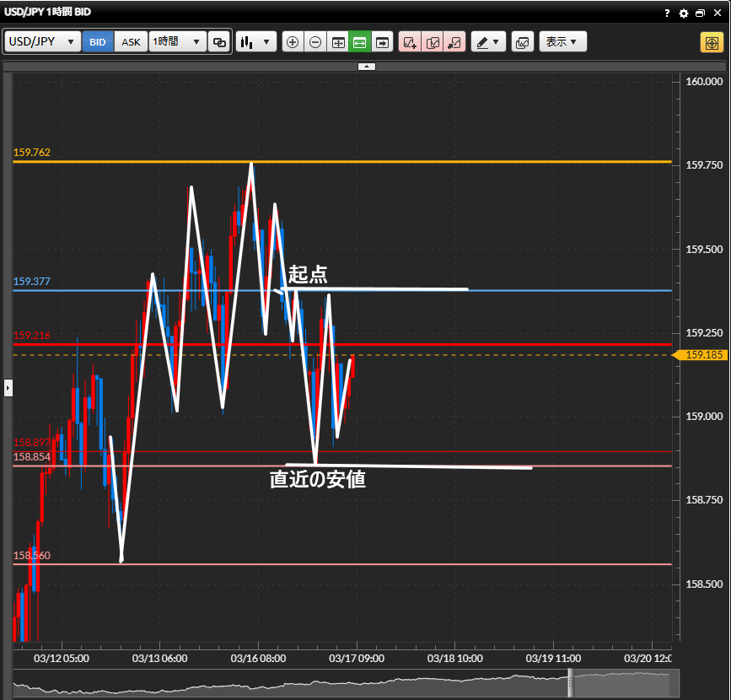Collapse the toolbar with the up arrow
The width and height of the screenshot is (731, 700).
366,66
